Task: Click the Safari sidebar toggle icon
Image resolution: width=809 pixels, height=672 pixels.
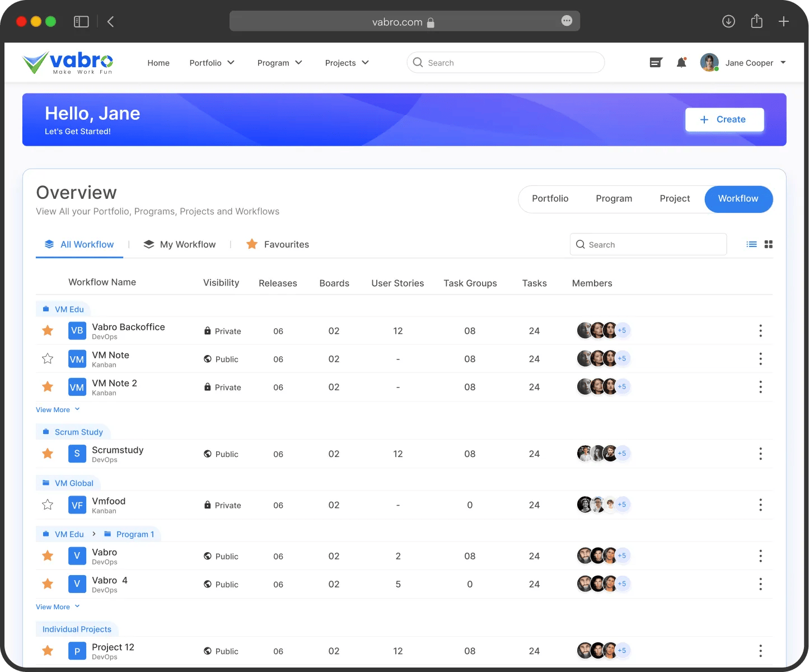Action: coord(81,22)
